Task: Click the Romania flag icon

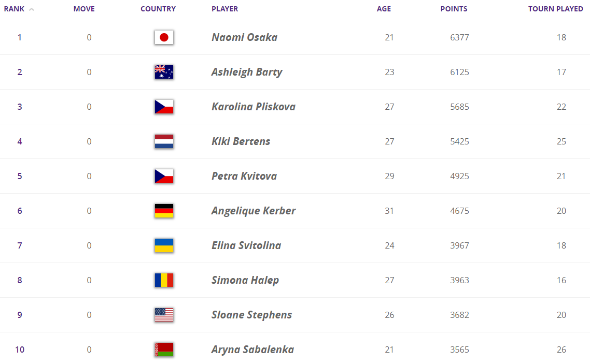Action: pos(164,280)
